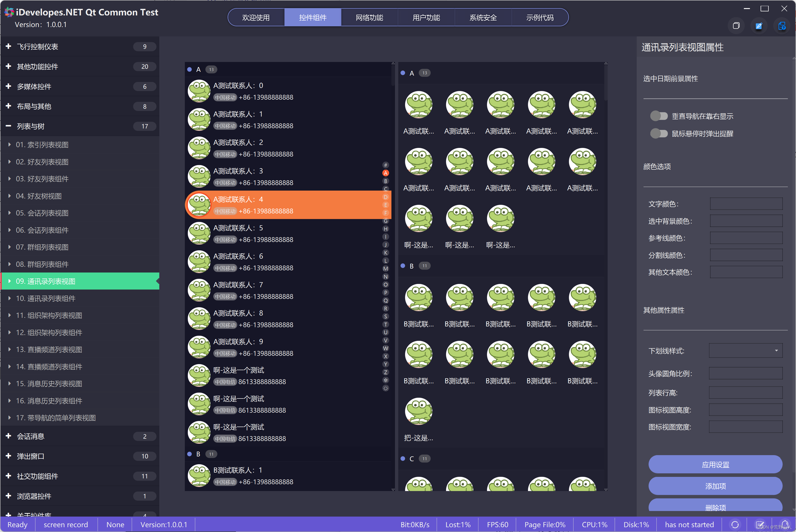Click the stacked windows icon in header
Image resolution: width=796 pixels, height=532 pixels.
[x=736, y=26]
